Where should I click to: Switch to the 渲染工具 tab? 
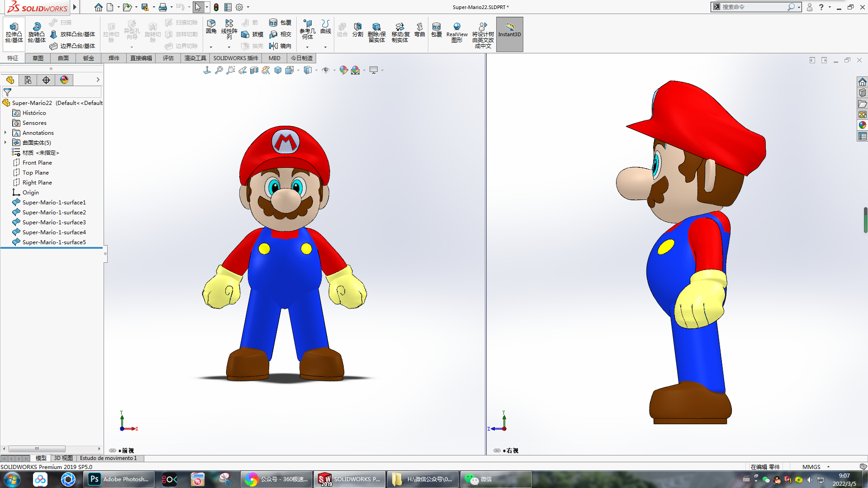click(195, 58)
